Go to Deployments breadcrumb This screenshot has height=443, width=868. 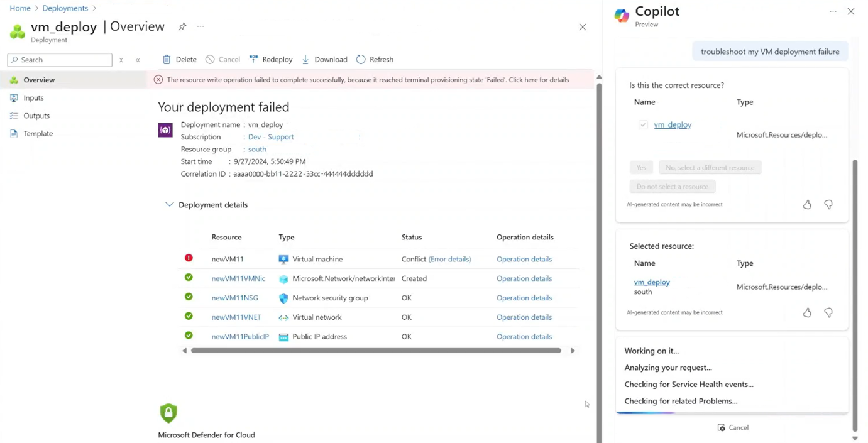[x=65, y=8]
